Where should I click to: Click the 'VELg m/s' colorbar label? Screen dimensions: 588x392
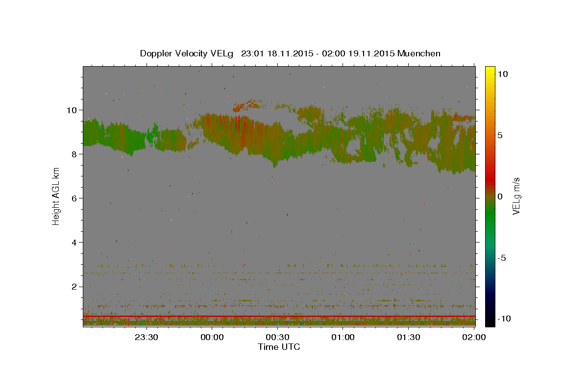tap(516, 196)
